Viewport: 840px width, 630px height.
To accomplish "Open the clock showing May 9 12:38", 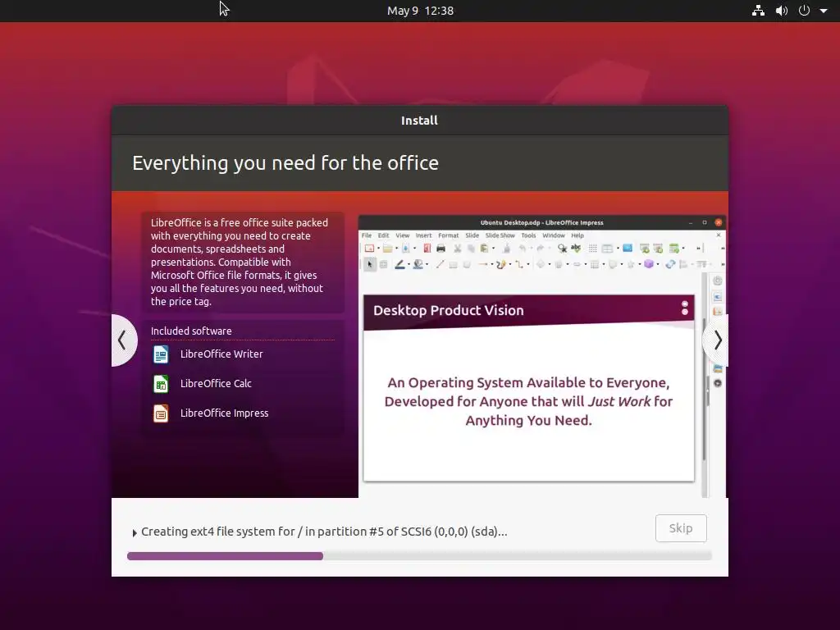I will coord(420,11).
